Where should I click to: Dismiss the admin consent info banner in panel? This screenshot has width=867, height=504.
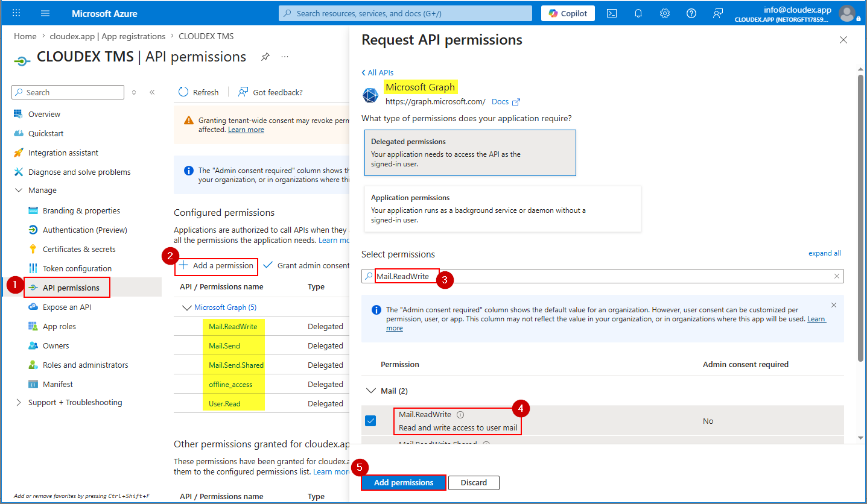[x=834, y=305]
